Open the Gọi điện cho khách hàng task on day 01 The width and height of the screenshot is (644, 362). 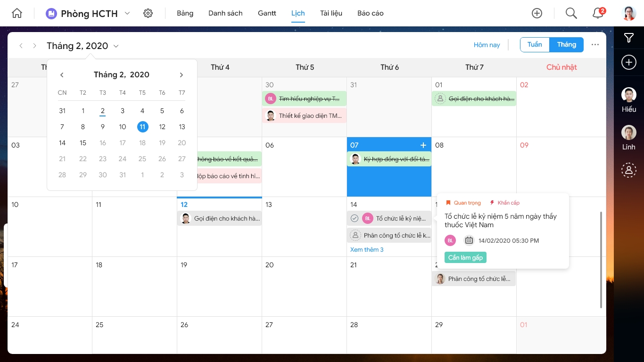click(474, 99)
